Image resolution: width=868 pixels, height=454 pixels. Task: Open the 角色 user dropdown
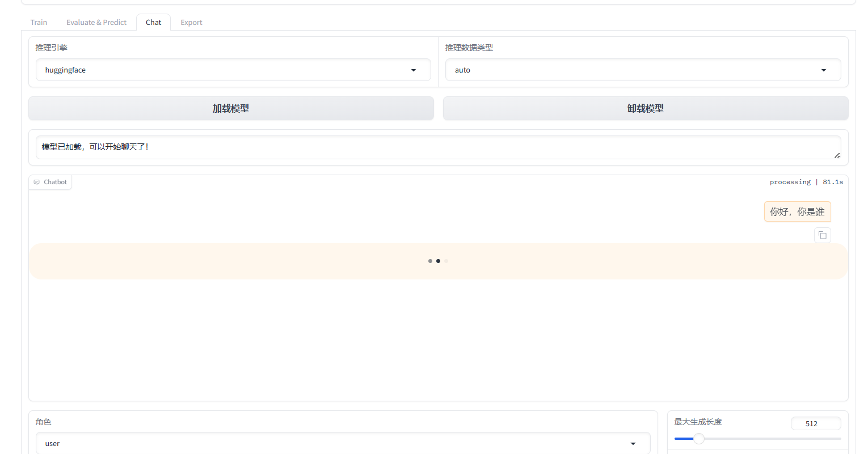(x=343, y=443)
